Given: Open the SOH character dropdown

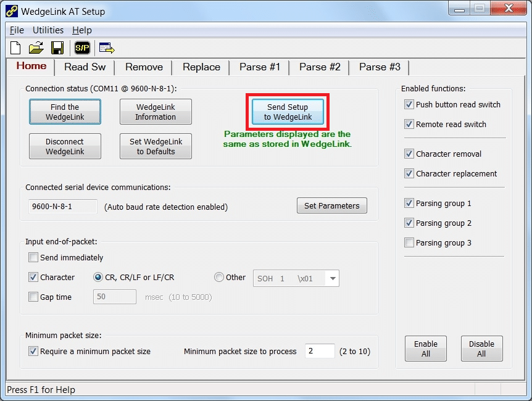Looking at the screenshot, I should 333,278.
